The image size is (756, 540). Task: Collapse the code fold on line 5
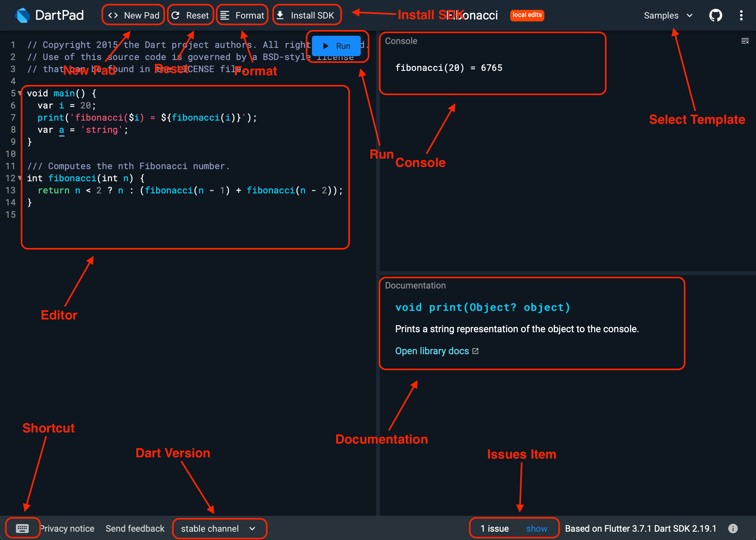(19, 94)
